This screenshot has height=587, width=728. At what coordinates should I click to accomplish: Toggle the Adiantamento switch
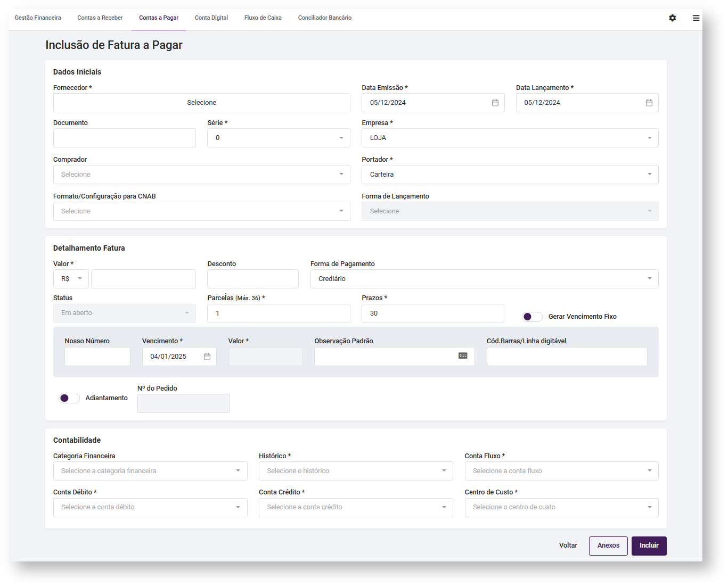pyautogui.click(x=69, y=398)
